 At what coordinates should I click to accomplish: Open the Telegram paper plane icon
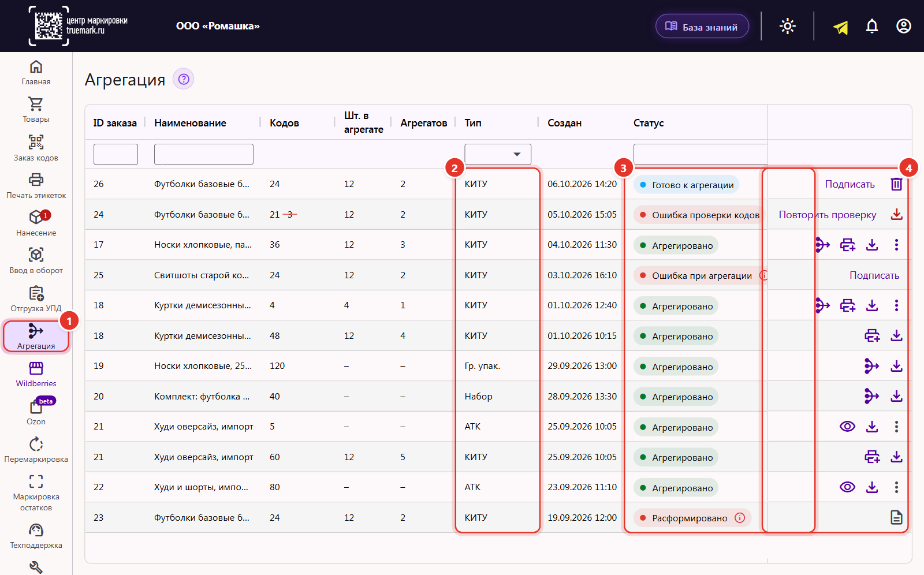click(x=841, y=27)
